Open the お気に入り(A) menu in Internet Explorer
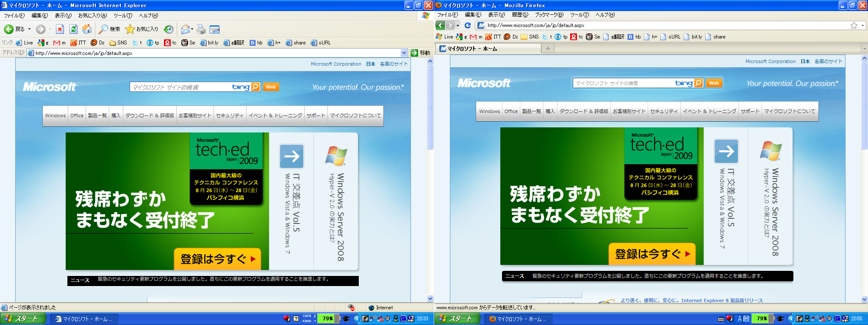868x325 pixels. click(x=92, y=16)
